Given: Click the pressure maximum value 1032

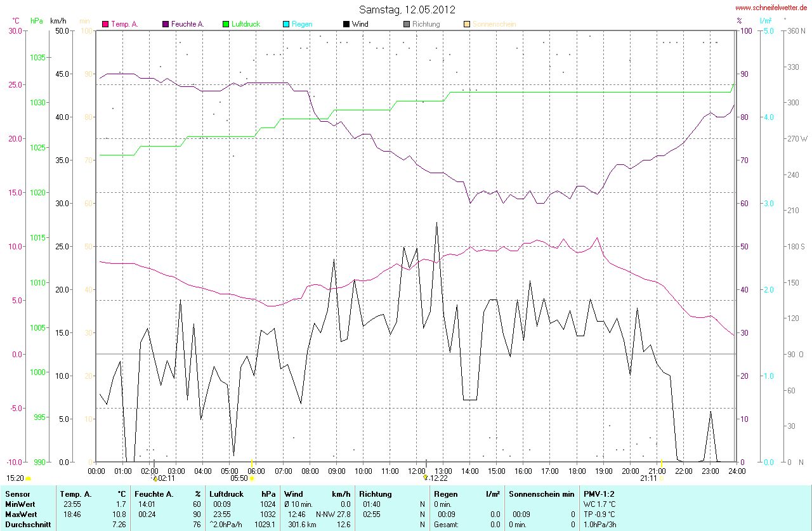Looking at the screenshot, I should click(x=267, y=514).
